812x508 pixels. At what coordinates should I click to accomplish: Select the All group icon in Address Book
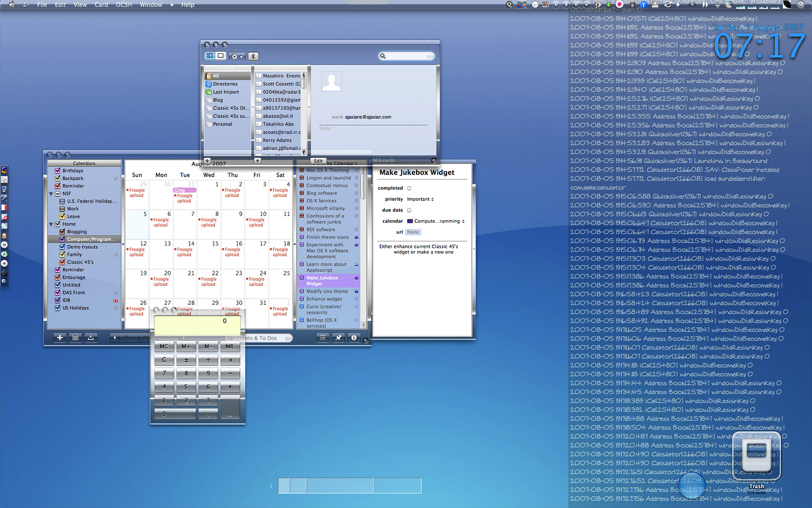point(209,76)
